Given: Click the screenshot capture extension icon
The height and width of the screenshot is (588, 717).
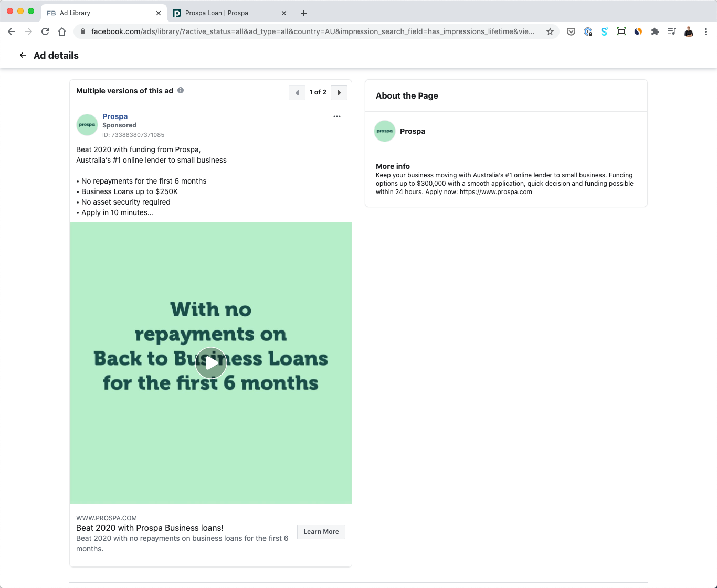Looking at the screenshot, I should tap(621, 31).
